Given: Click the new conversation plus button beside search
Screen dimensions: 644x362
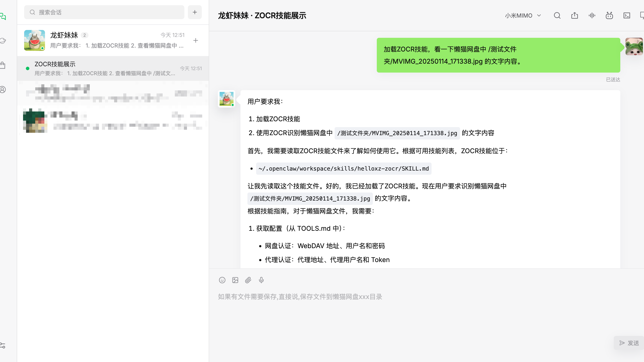Looking at the screenshot, I should (195, 12).
